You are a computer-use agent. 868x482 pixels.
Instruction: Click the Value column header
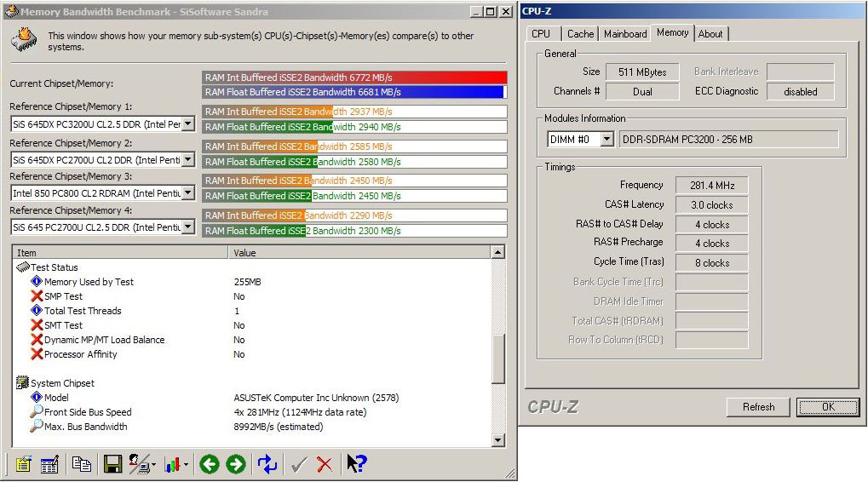point(358,253)
